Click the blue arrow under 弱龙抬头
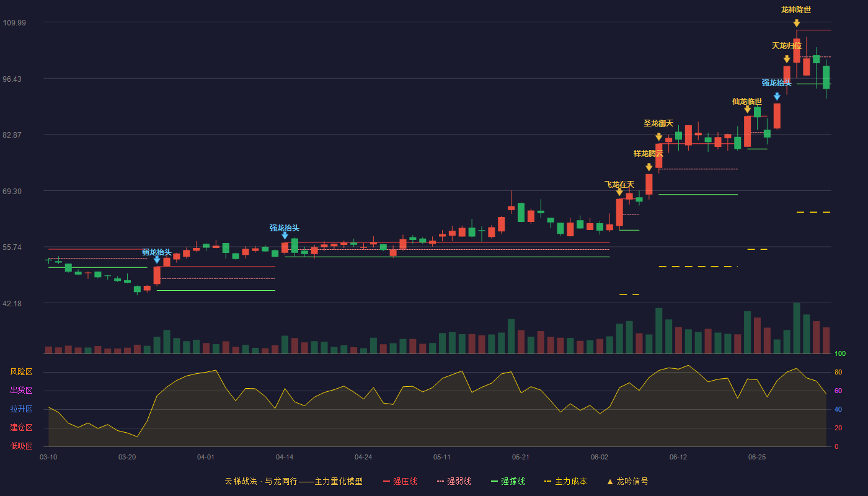This screenshot has height=496, width=868. pos(157,260)
